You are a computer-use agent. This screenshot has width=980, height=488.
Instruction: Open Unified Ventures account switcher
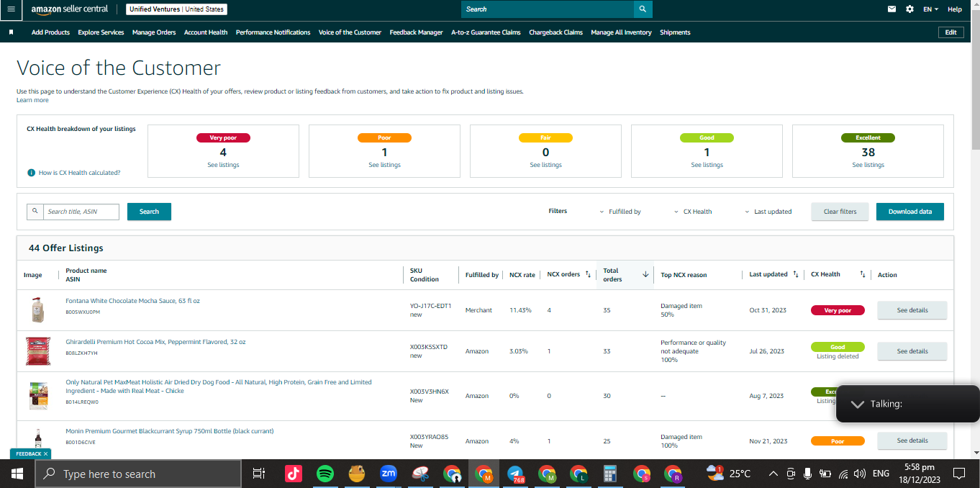177,9
